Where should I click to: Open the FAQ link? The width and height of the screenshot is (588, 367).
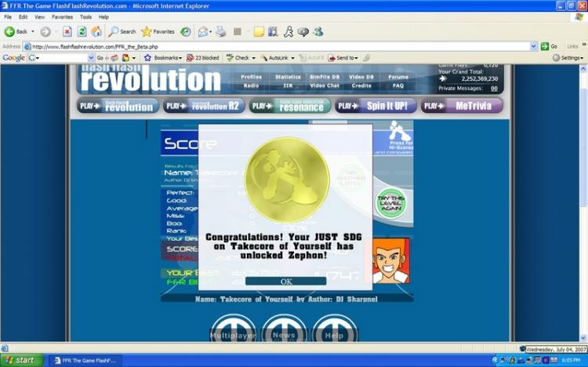398,85
